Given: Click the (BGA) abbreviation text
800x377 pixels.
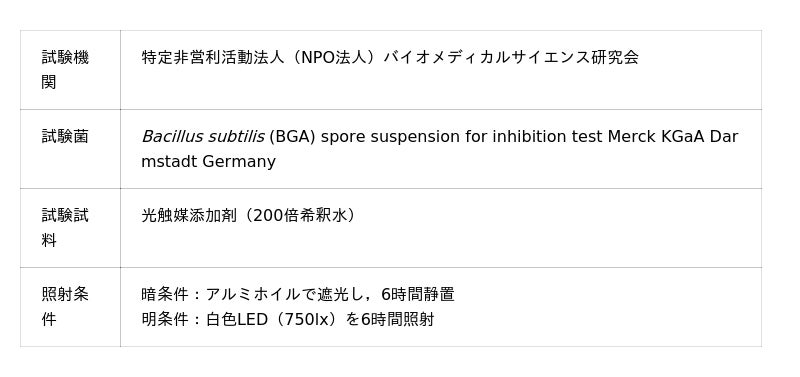Looking at the screenshot, I should click(292, 137).
